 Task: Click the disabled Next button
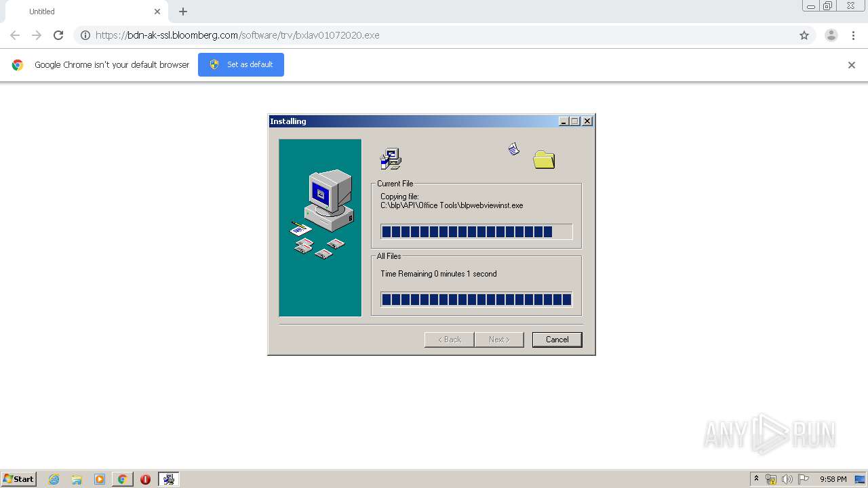pyautogui.click(x=499, y=340)
